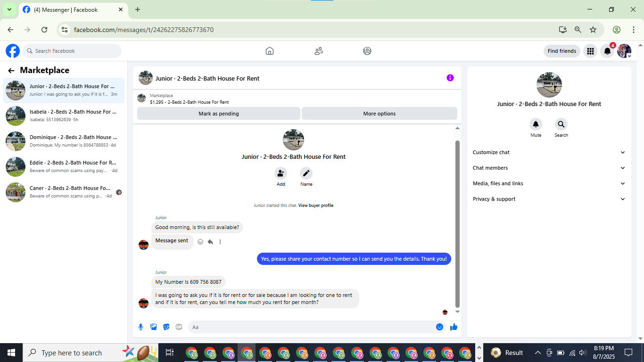Open more options for 'Message sent' message

[220, 242]
